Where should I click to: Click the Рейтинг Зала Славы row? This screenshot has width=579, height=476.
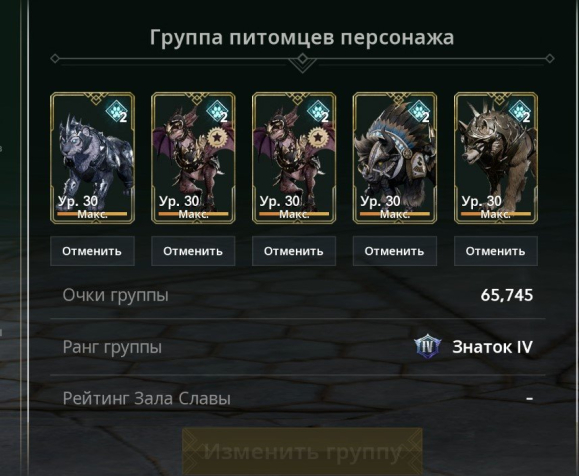point(298,398)
